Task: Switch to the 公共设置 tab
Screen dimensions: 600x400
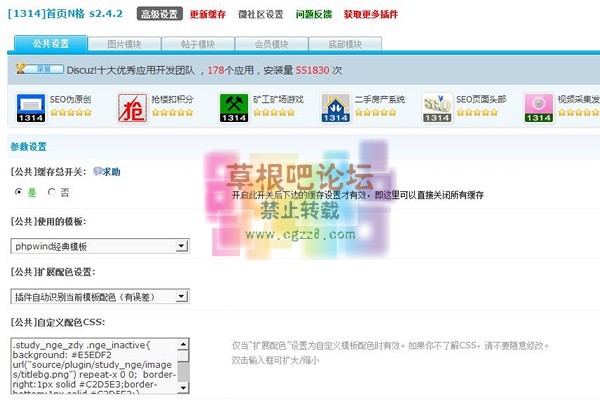Action: pos(51,44)
